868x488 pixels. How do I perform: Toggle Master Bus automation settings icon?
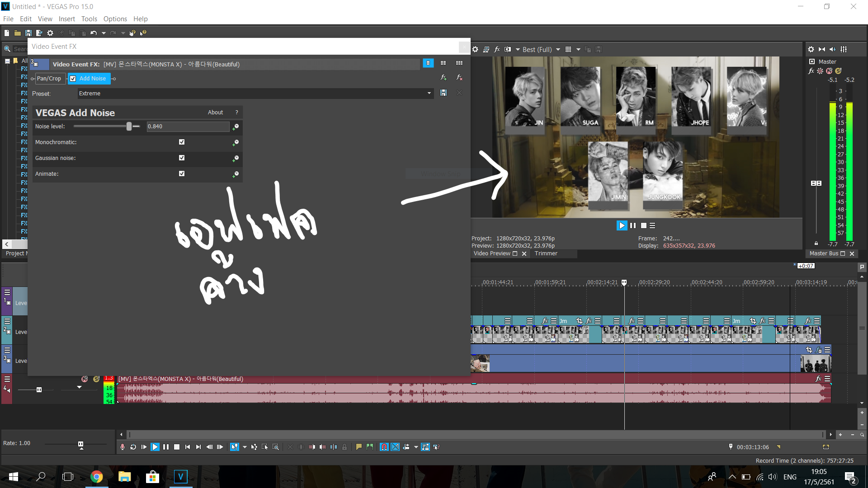pyautogui.click(x=820, y=71)
